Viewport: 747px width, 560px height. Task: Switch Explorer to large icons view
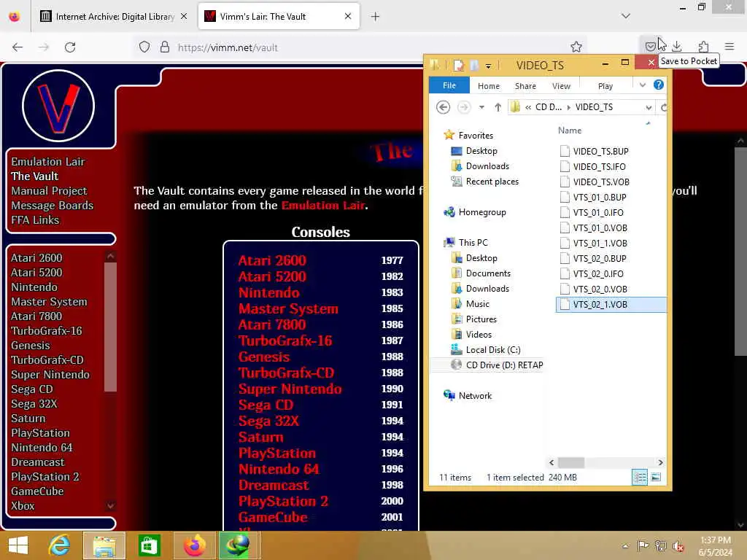tap(656, 477)
